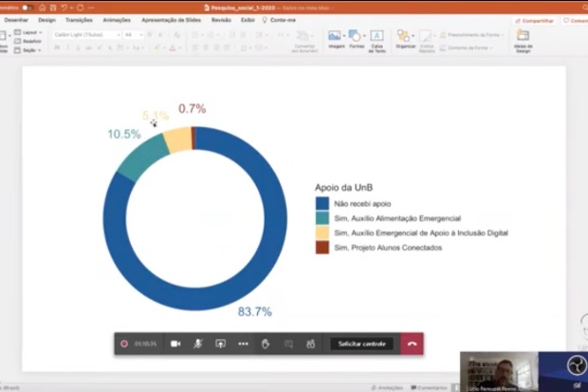Expand the Organizar dropdown arrow
588x392 pixels.
413,36
